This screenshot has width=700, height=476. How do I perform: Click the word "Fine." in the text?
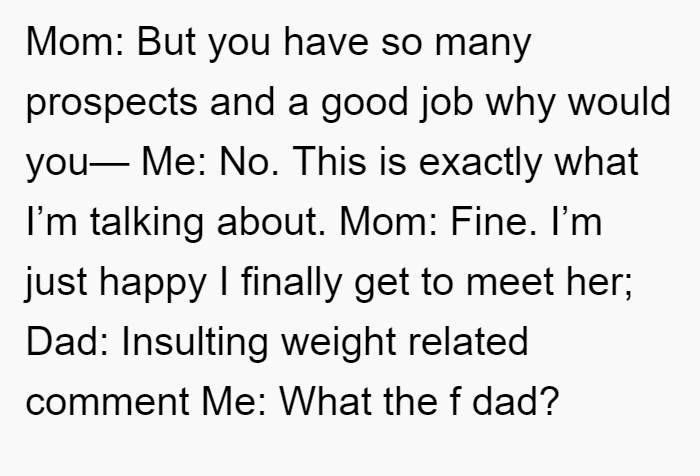[494, 222]
